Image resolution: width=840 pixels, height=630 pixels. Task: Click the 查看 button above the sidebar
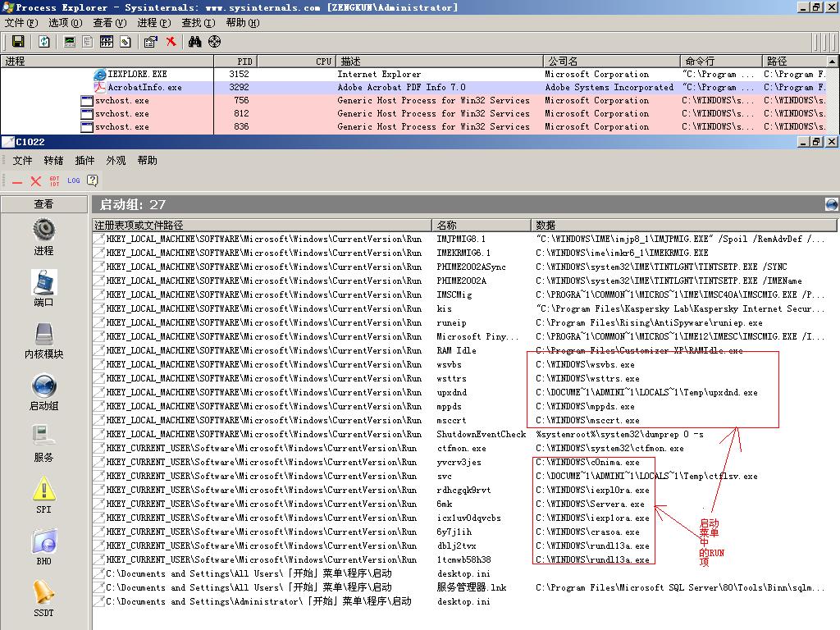43,204
